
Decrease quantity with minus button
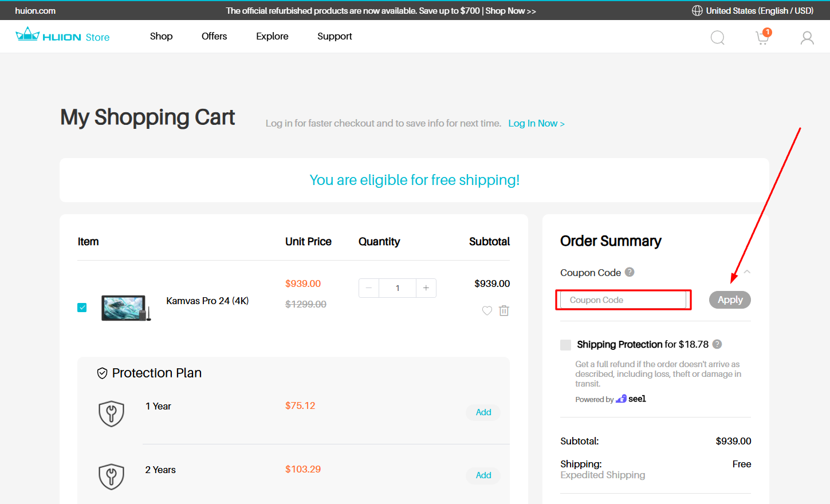click(369, 288)
